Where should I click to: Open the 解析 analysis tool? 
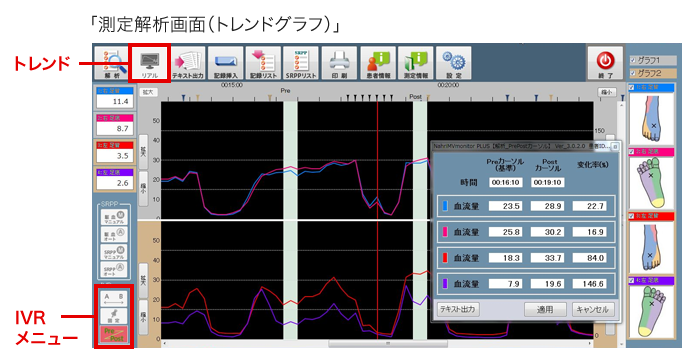click(x=112, y=63)
